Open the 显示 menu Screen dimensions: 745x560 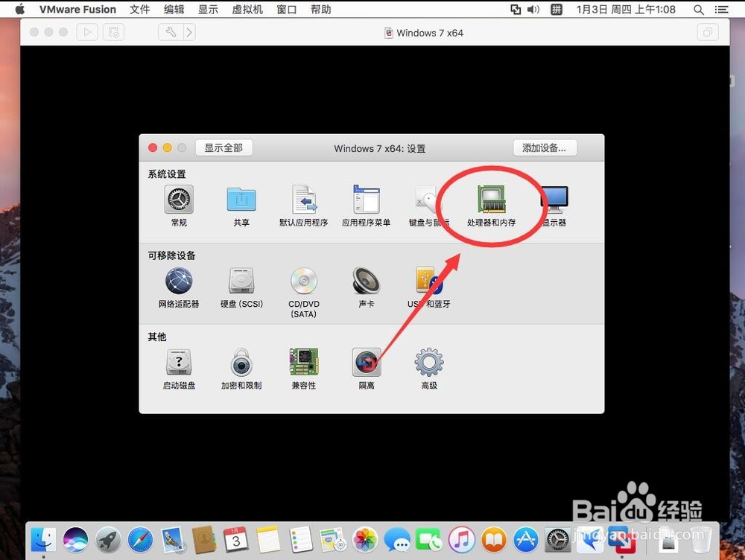point(208,10)
